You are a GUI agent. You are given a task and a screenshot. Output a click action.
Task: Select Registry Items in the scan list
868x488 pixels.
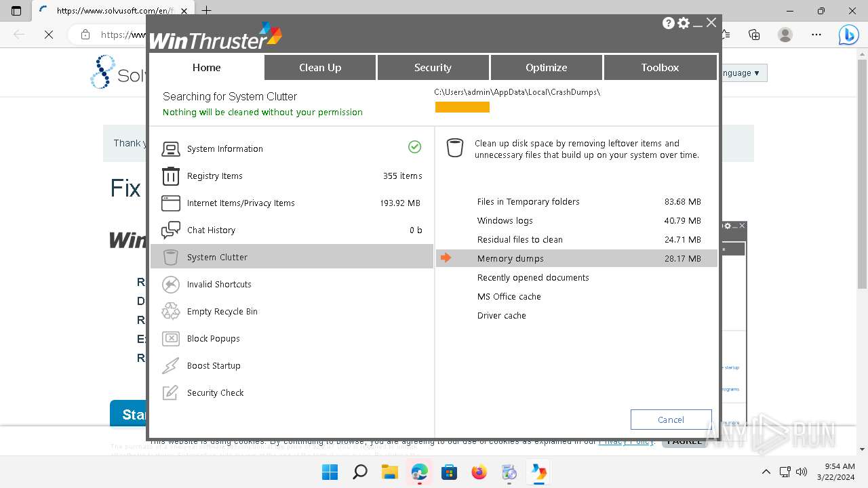[292, 176]
